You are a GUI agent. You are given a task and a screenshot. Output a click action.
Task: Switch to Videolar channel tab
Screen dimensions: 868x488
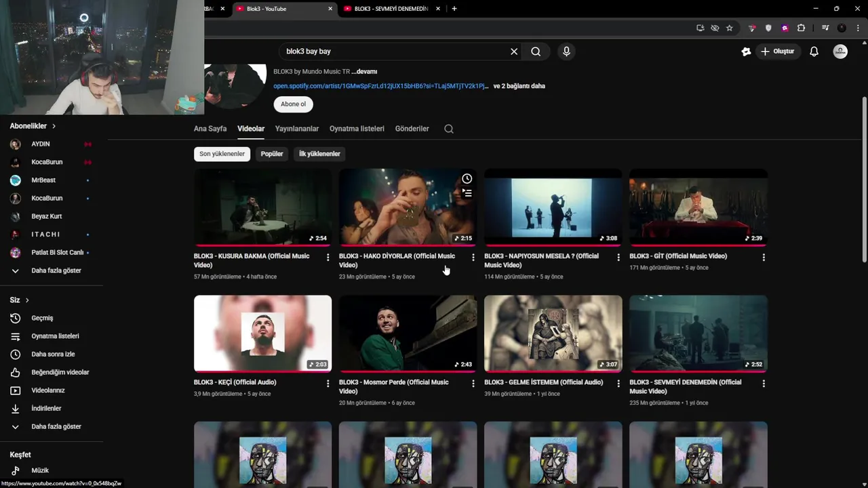click(251, 129)
